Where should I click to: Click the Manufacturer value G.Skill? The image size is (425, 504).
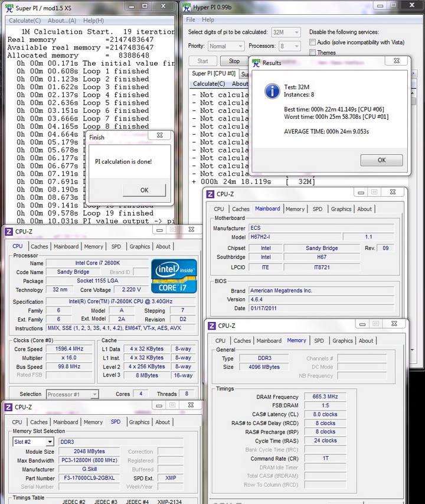pyautogui.click(x=89, y=469)
